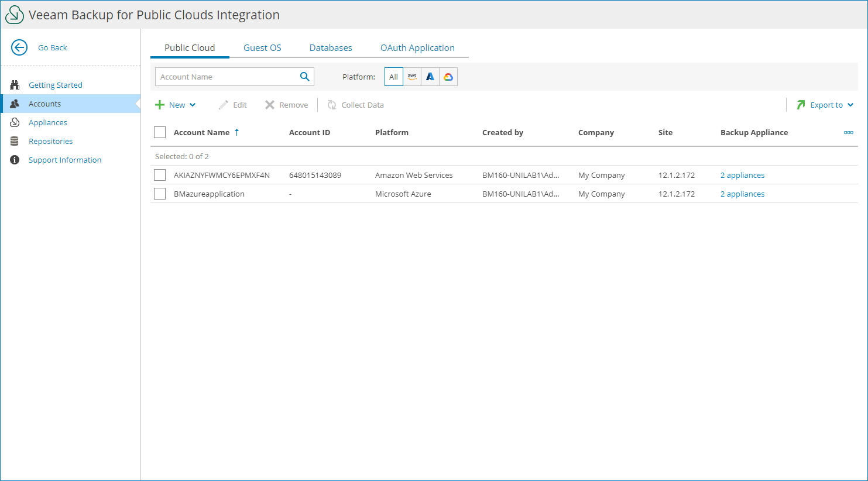The height and width of the screenshot is (481, 868).
Task: Check the BMazureapplication row checkbox
Action: coord(160,194)
